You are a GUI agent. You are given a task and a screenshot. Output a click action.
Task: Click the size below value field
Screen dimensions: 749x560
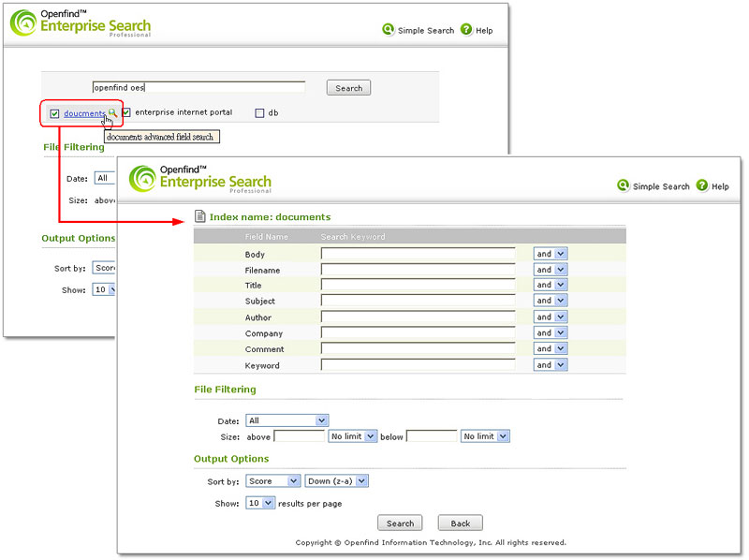(x=432, y=436)
